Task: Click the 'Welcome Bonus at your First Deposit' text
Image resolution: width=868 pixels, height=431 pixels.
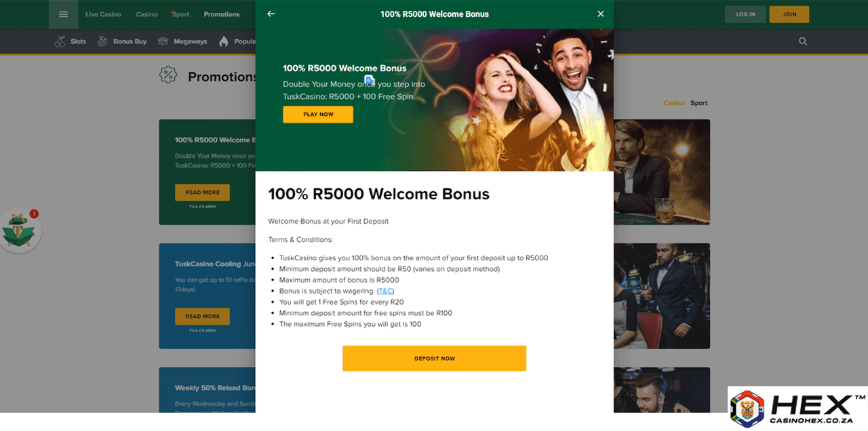Action: pos(328,222)
